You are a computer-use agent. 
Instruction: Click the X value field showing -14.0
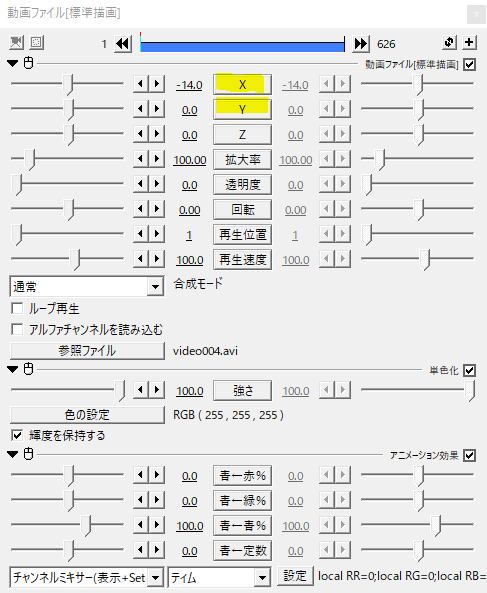point(189,85)
